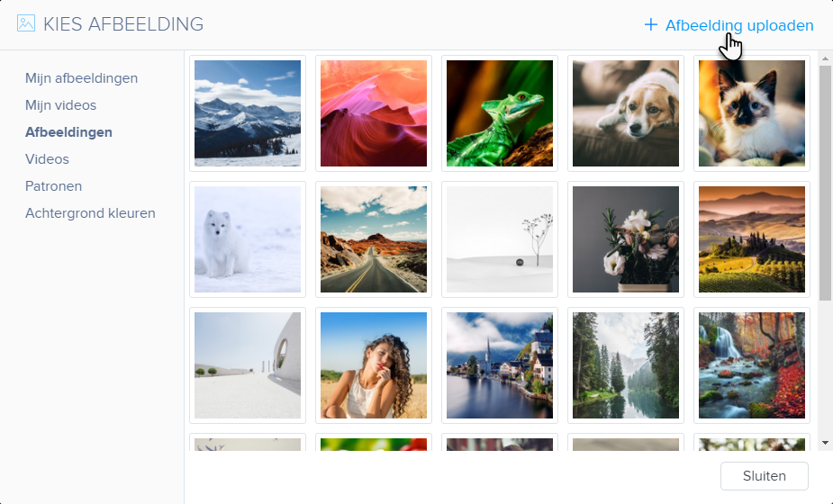The width and height of the screenshot is (833, 504).
Task: Pick the Siamese kitten thumbnail
Action: pos(752,113)
